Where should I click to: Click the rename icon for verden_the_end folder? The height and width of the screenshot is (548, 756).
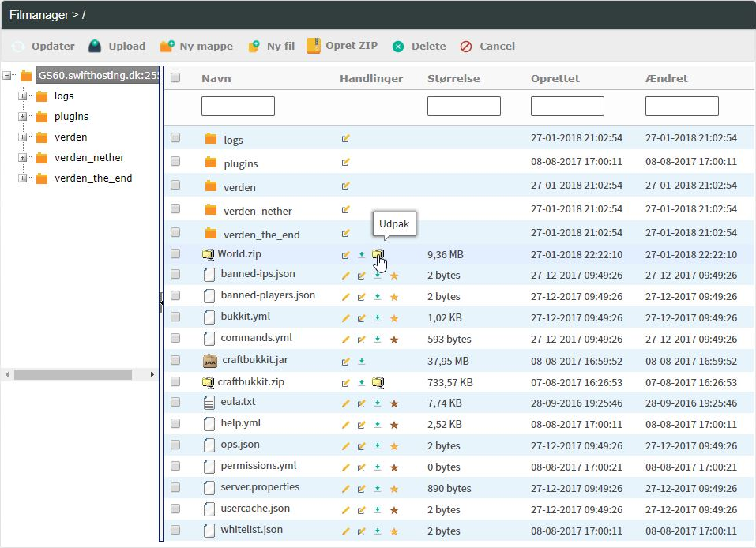[x=346, y=233]
